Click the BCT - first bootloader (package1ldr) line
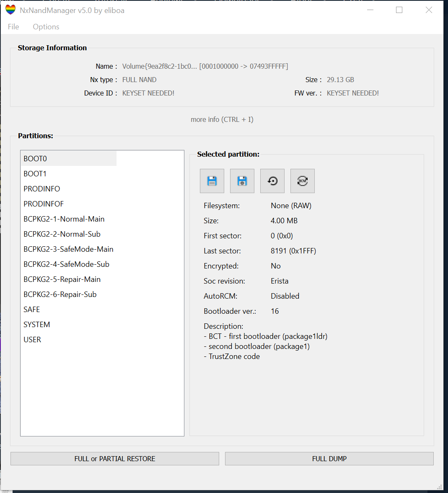The width and height of the screenshot is (448, 493). [266, 336]
